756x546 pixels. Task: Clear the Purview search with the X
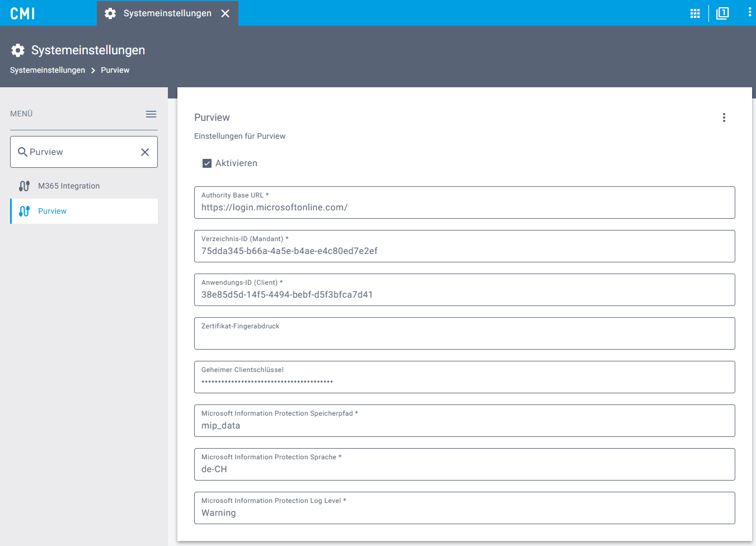(x=144, y=152)
